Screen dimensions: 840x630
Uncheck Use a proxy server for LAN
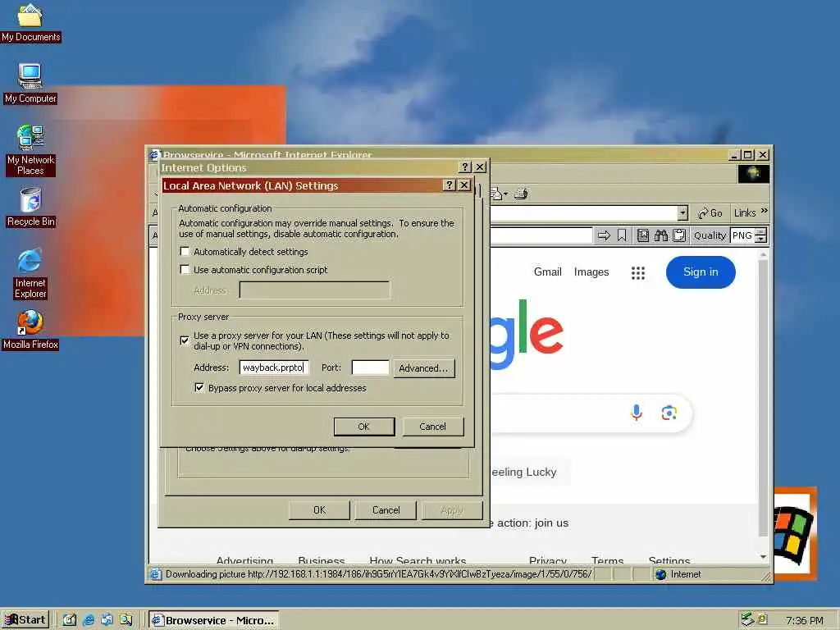pos(185,340)
